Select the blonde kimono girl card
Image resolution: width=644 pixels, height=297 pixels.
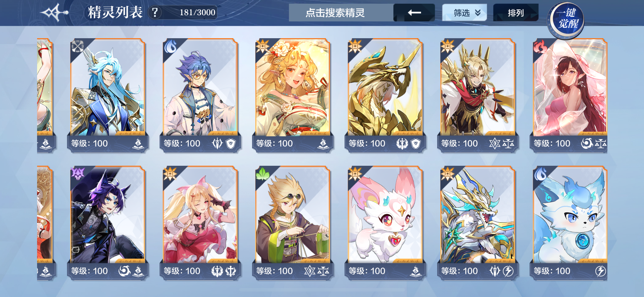pos(293,95)
